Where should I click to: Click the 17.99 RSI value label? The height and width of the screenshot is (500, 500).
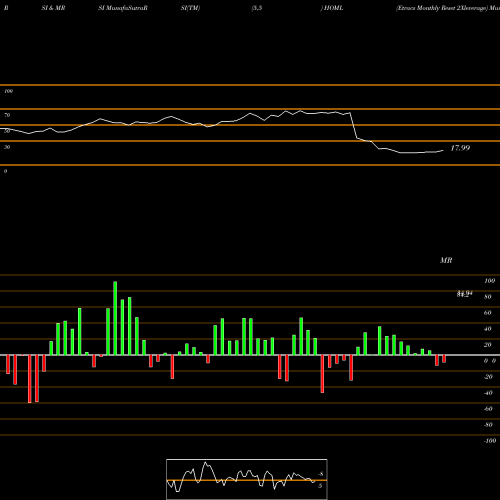point(460,148)
